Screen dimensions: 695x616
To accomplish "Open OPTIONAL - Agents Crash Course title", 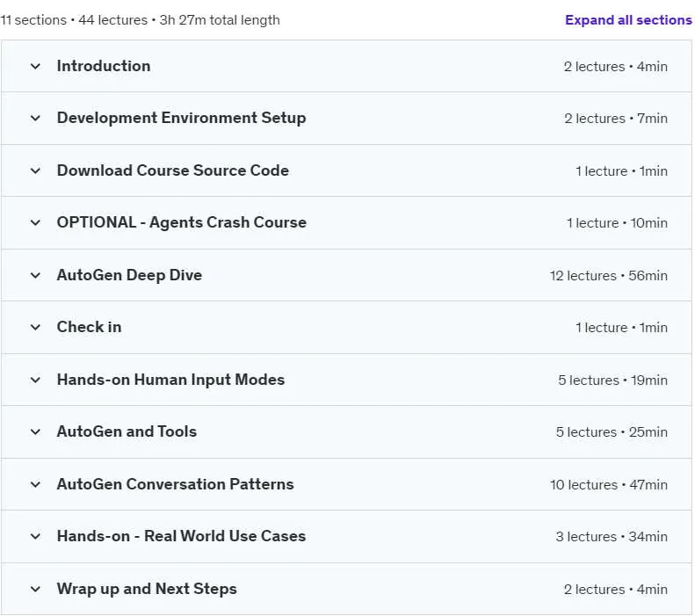I will pos(182,222).
